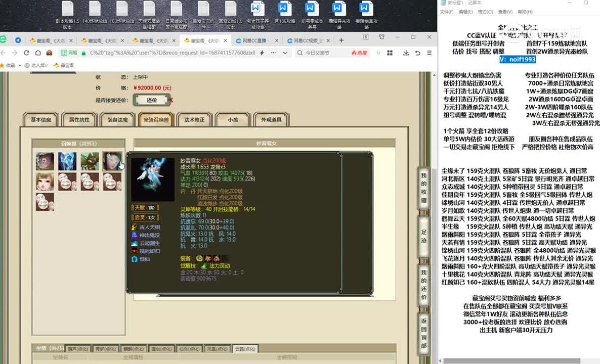Open desktop document 组号零成本养号
Image resolution: width=600 pixels, height=364 pixels.
[x=312, y=15]
